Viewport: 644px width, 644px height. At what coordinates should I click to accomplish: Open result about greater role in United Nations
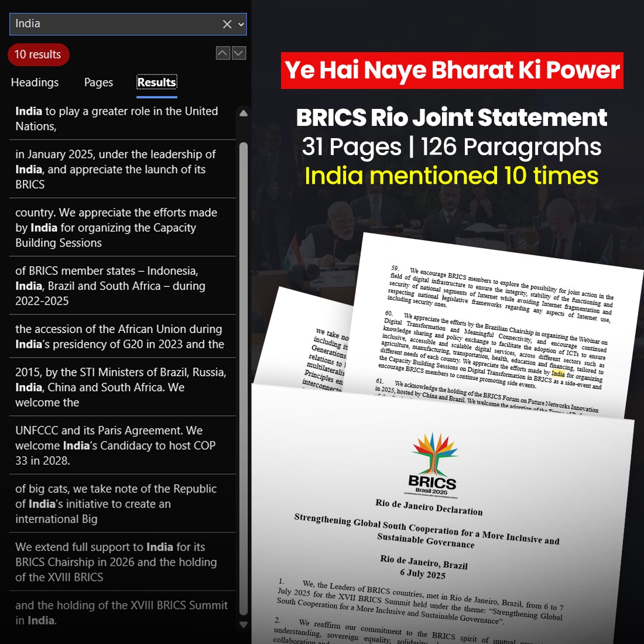coord(122,119)
